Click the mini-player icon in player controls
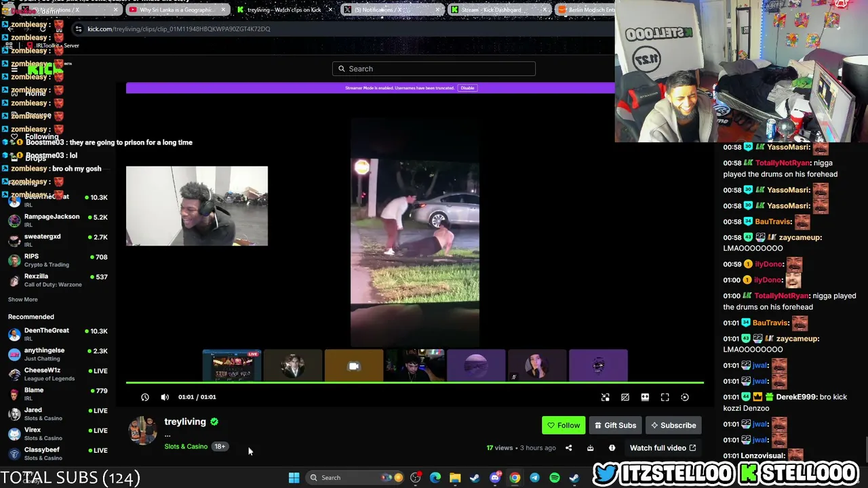This screenshot has height=488, width=868. tap(606, 397)
